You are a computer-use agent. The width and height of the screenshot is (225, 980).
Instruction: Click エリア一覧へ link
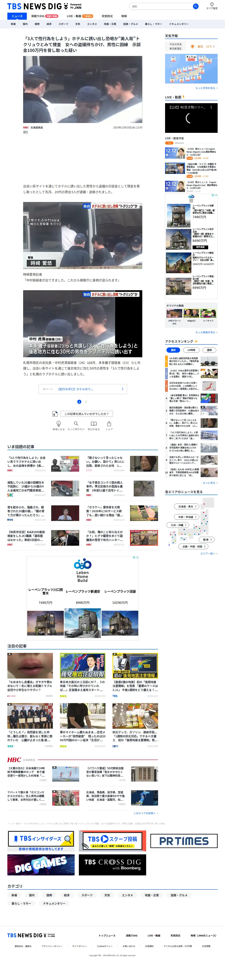click(209, 554)
